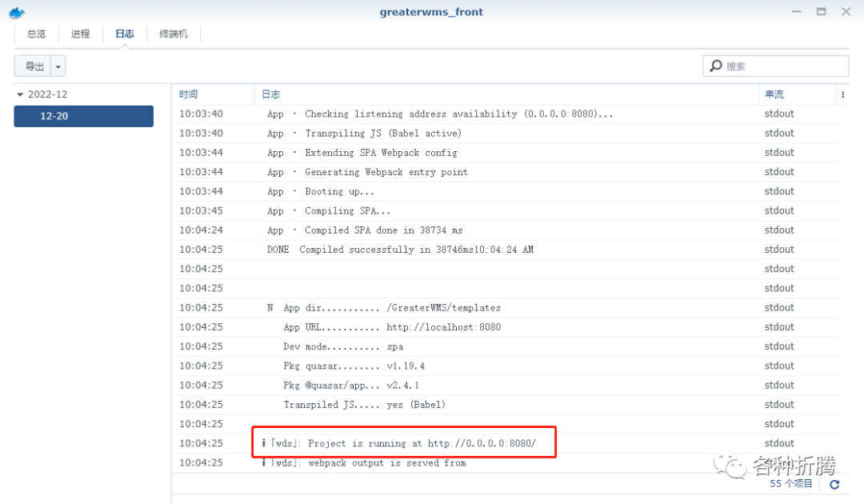Click timestamp 10:04:24 in the log table
Image resolution: width=864 pixels, height=504 pixels.
coord(201,230)
